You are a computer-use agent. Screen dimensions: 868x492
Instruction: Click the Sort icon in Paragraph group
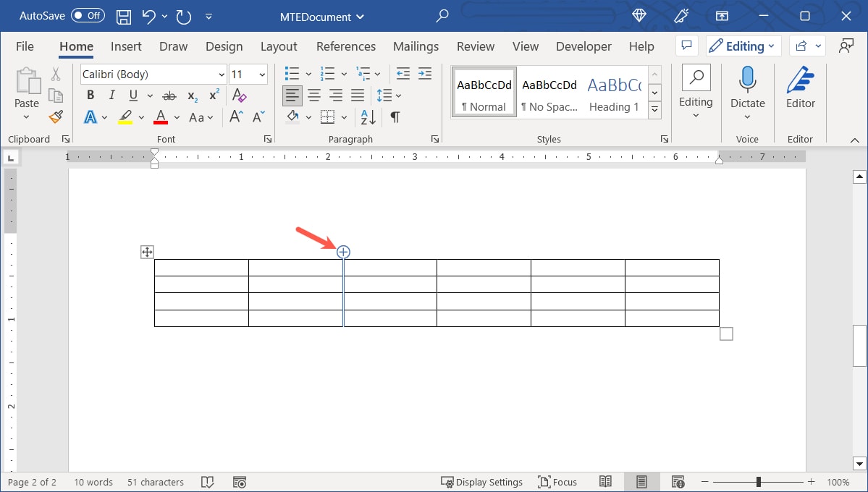click(366, 116)
